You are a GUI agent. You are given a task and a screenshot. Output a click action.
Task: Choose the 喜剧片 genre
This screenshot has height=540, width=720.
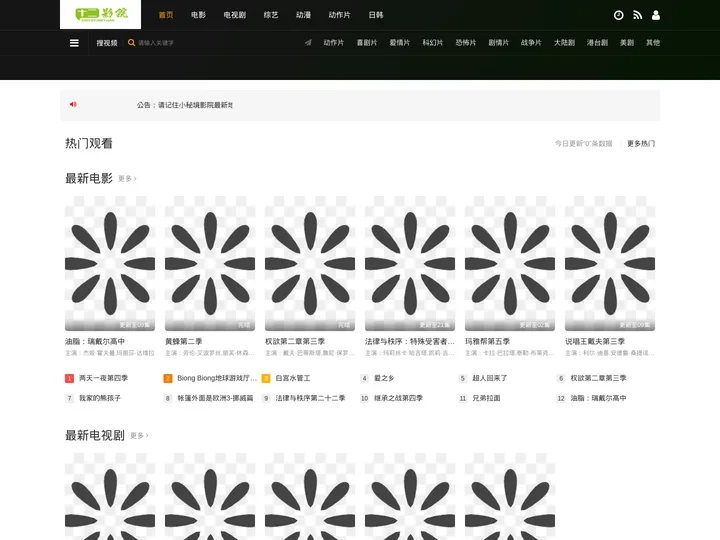click(x=367, y=43)
